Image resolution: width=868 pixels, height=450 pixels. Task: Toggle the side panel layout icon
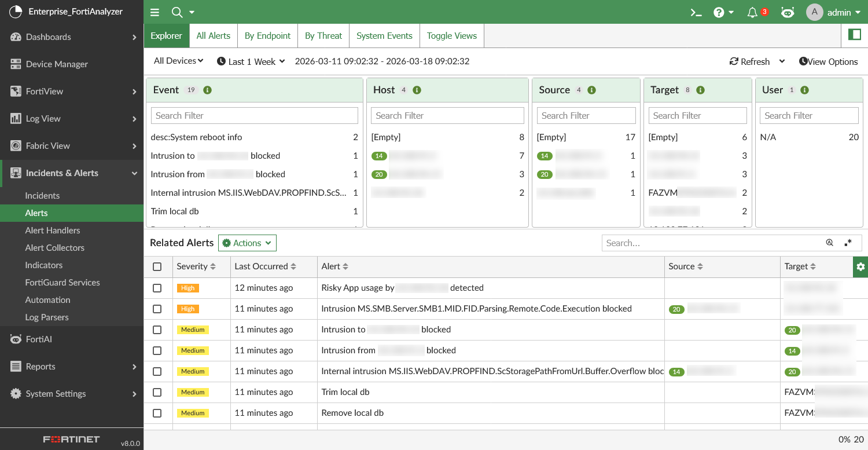[x=854, y=35]
